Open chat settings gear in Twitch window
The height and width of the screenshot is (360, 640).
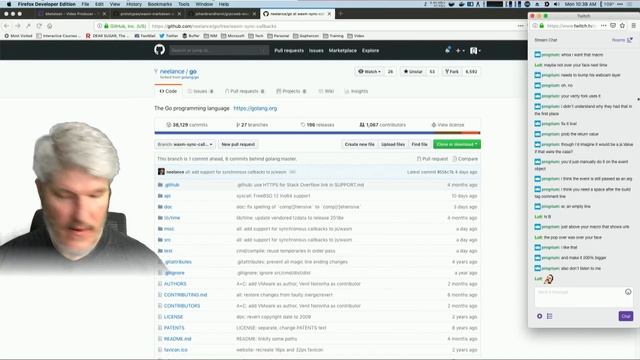pos(539,316)
